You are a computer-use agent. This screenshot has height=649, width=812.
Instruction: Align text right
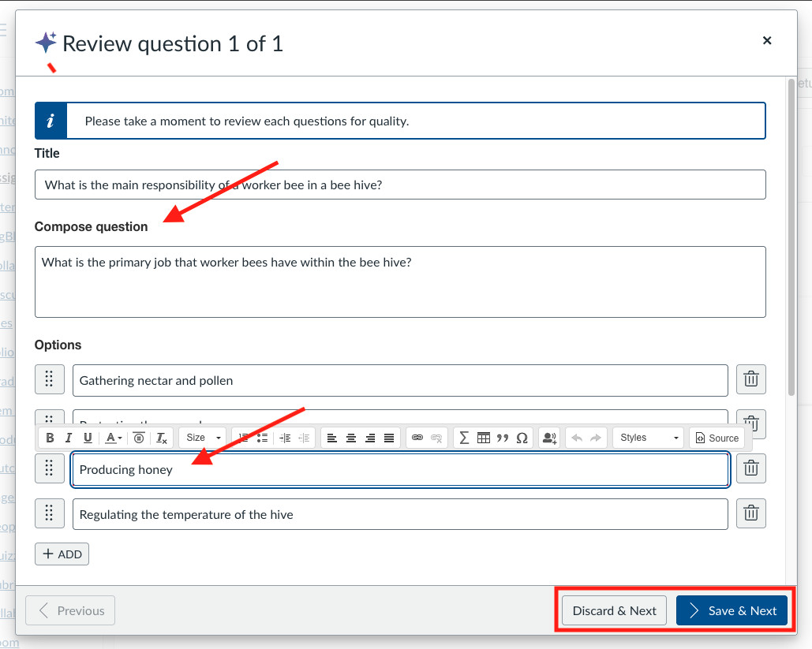point(370,438)
